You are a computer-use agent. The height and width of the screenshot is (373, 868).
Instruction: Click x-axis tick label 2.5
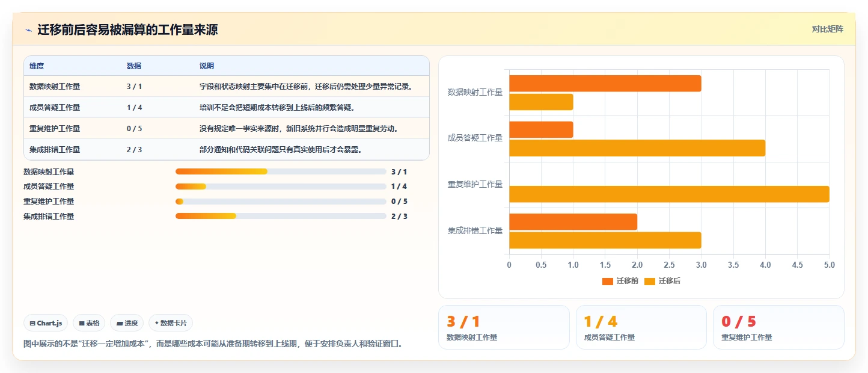pos(669,265)
